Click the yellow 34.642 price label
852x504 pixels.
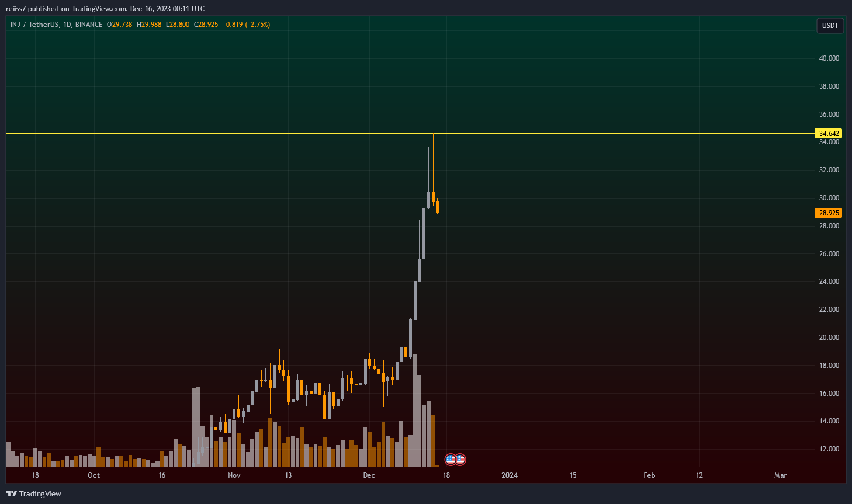[829, 133]
